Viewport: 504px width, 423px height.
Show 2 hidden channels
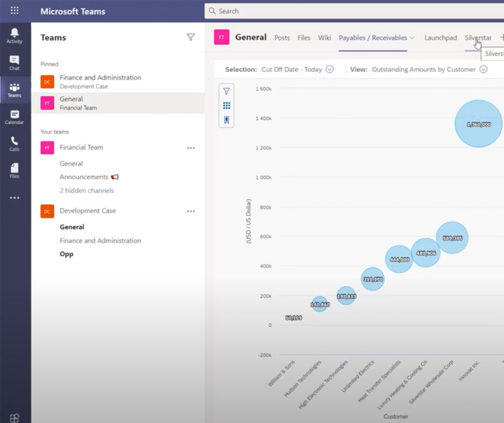pyautogui.click(x=87, y=191)
